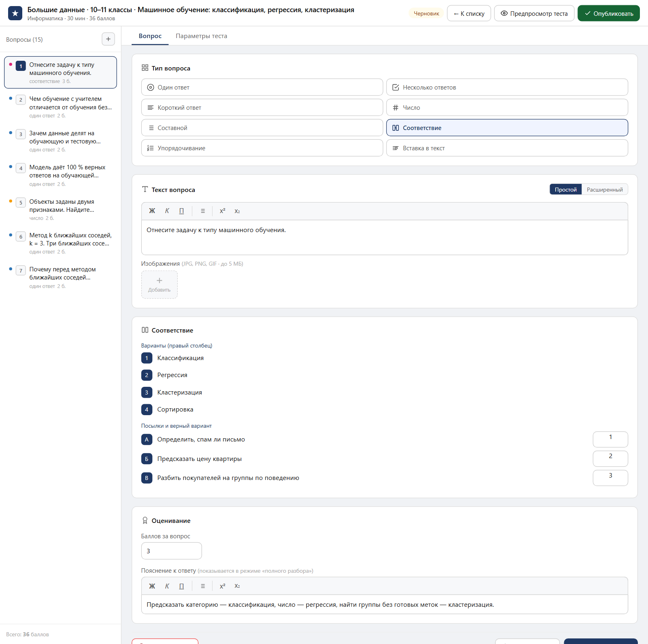This screenshot has height=644, width=648.
Task: Insert list in question text toolbar
Action: (x=203, y=211)
